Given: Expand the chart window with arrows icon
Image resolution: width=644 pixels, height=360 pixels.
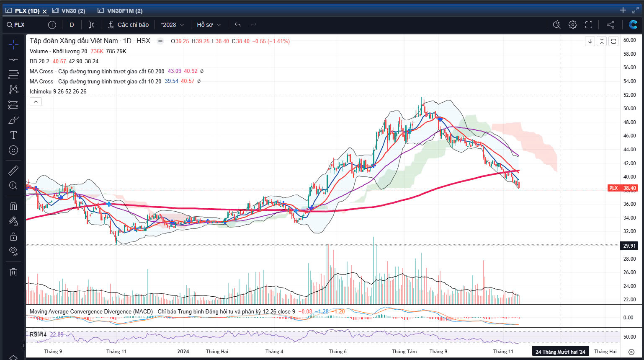Looking at the screenshot, I should 636,10.
